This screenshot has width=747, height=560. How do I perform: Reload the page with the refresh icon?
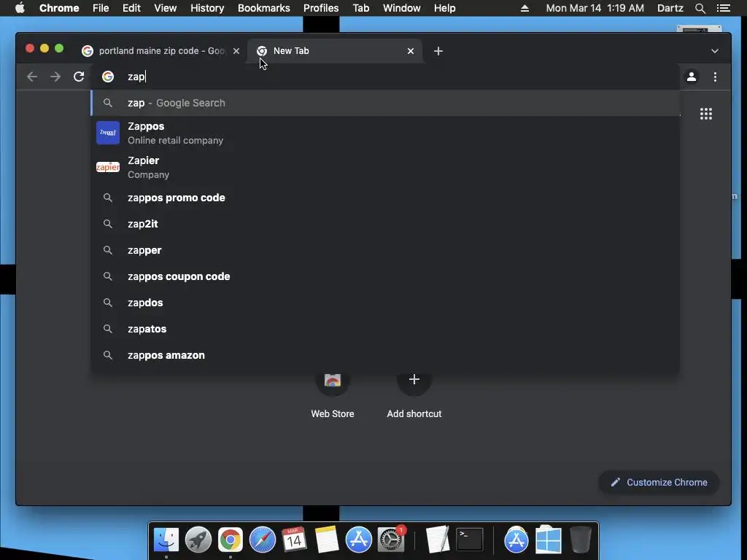click(x=79, y=77)
